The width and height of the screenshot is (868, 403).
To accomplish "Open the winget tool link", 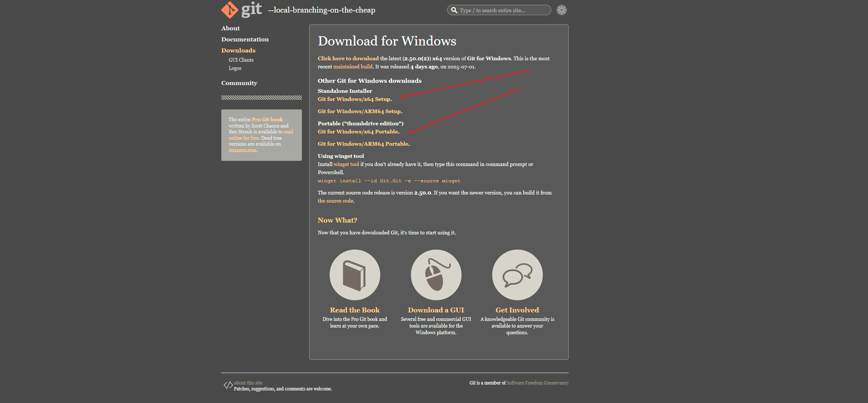I will pos(346,164).
